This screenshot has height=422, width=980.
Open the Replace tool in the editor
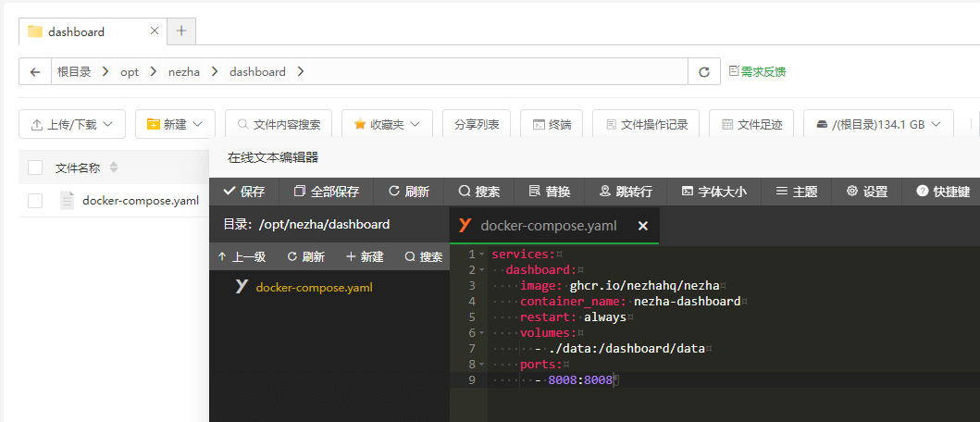[x=549, y=192]
